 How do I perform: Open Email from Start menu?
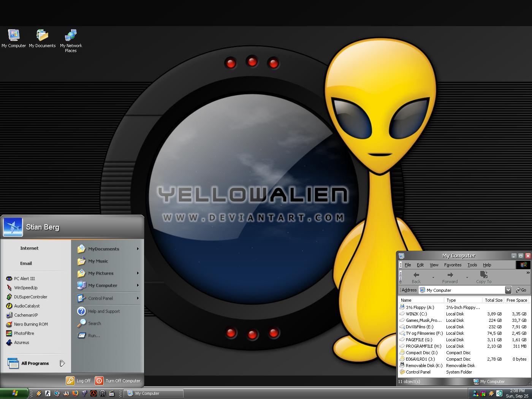tap(26, 263)
